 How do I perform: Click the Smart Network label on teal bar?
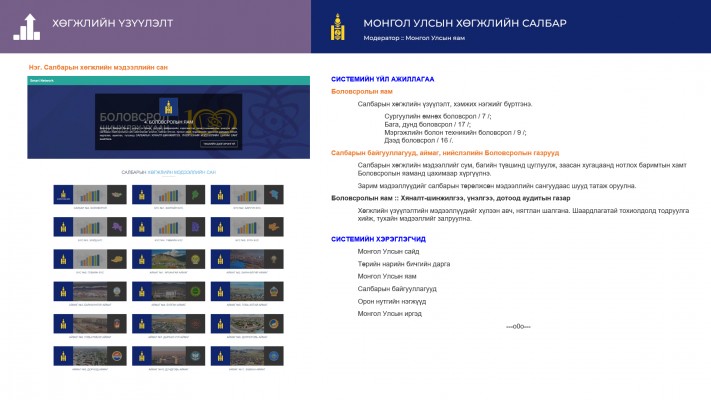coord(40,79)
